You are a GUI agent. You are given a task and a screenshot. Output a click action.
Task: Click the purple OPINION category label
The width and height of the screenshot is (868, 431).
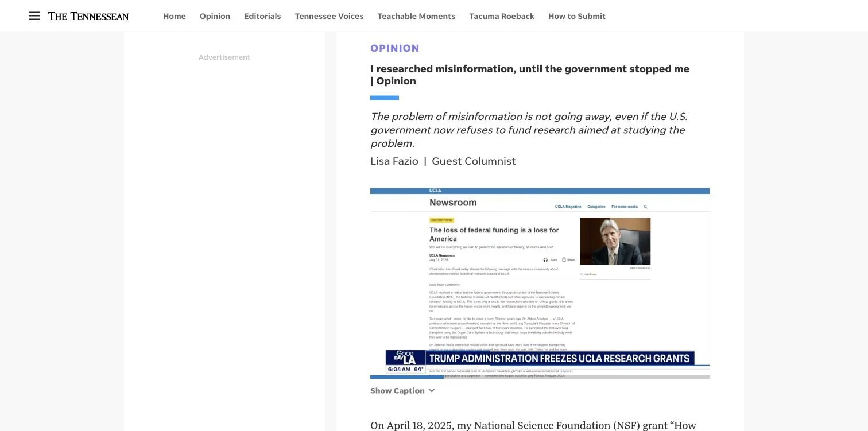pos(395,48)
